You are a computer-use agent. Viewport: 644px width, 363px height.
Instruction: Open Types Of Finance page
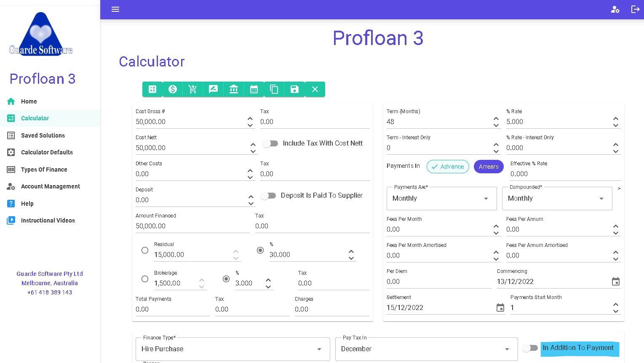pos(50,170)
